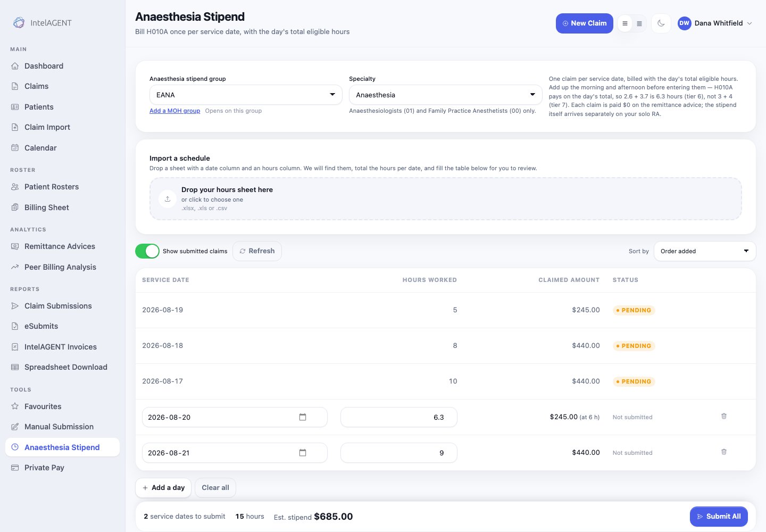Delete the 2026-08-20 row with trash icon
Viewport: 766px width, 532px height.
pos(724,416)
